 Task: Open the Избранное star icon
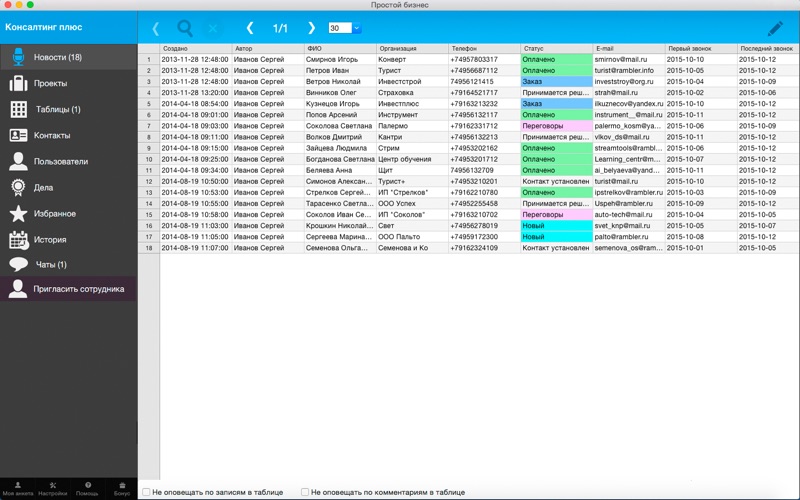pos(18,213)
